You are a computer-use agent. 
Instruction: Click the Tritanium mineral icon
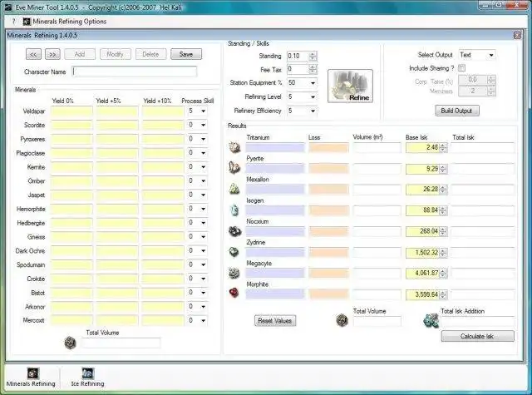(x=234, y=147)
